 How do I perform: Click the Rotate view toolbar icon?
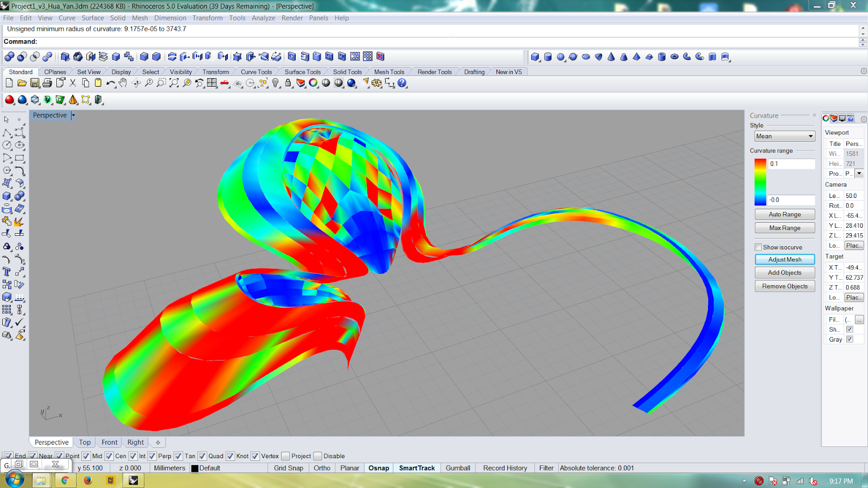tap(136, 83)
